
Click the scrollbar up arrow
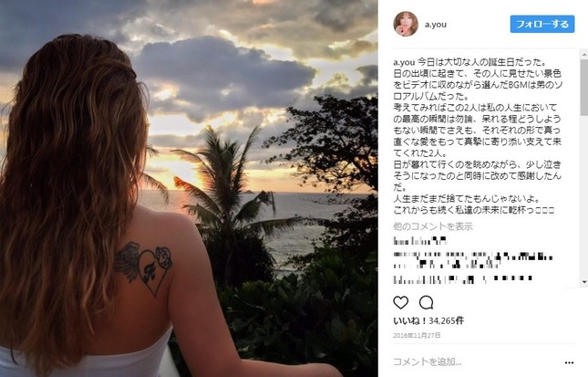pos(584,55)
